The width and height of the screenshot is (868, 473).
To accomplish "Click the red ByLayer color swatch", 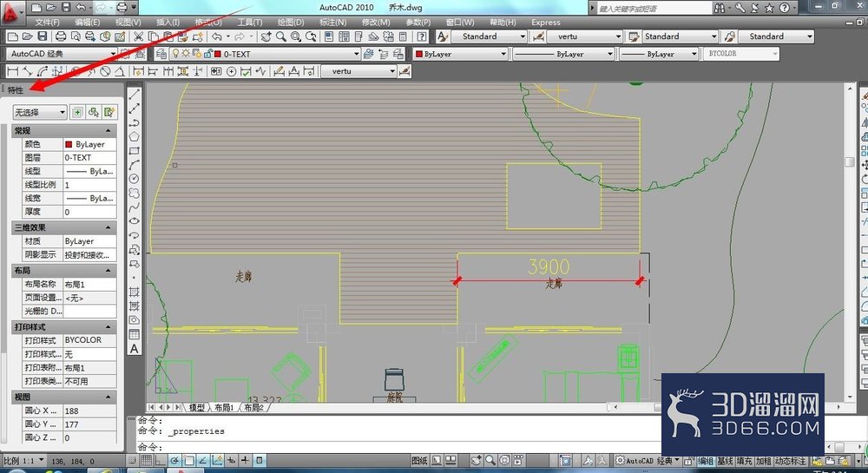I will pos(69,144).
